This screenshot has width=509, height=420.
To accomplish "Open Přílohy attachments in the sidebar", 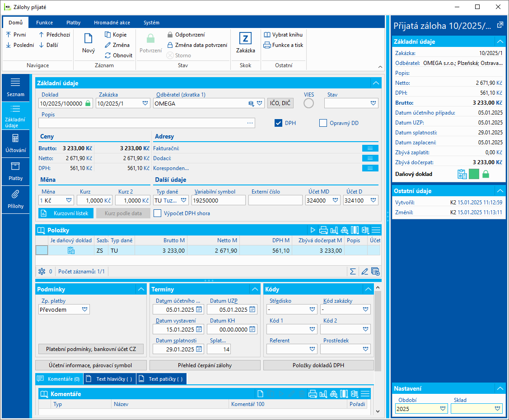I will (15, 199).
